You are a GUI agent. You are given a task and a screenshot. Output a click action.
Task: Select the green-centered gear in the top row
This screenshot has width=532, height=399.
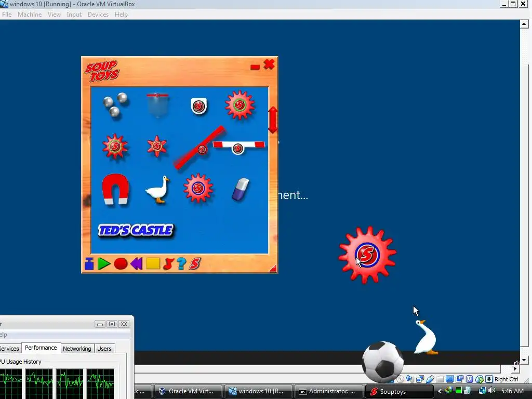click(x=240, y=105)
